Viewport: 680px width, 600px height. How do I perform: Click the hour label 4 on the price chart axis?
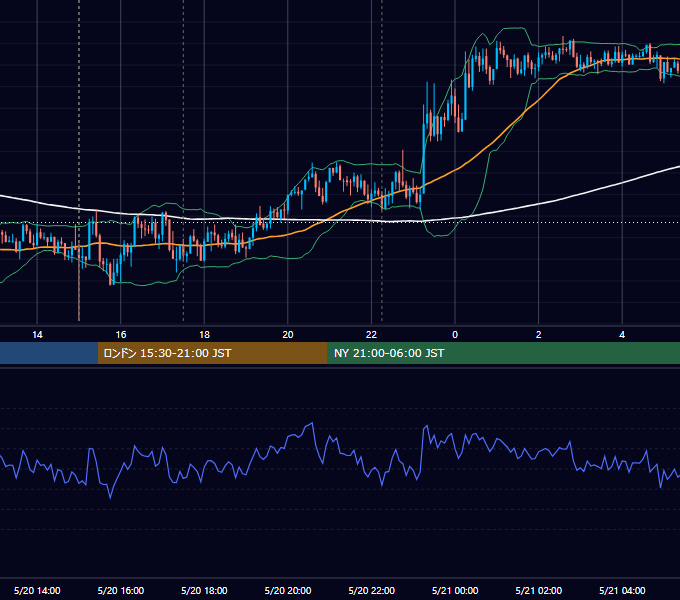click(x=622, y=335)
